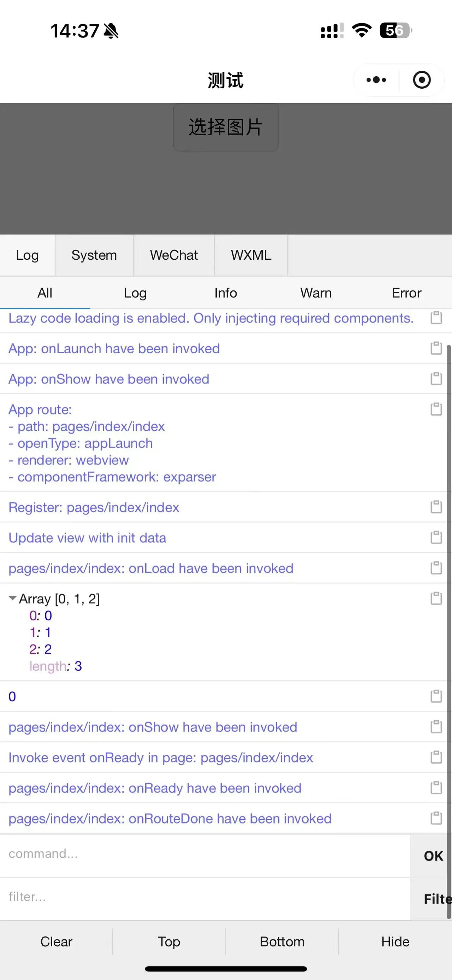Viewport: 452px width, 980px height.
Task: Hide the vConsole panel
Action: [x=395, y=941]
